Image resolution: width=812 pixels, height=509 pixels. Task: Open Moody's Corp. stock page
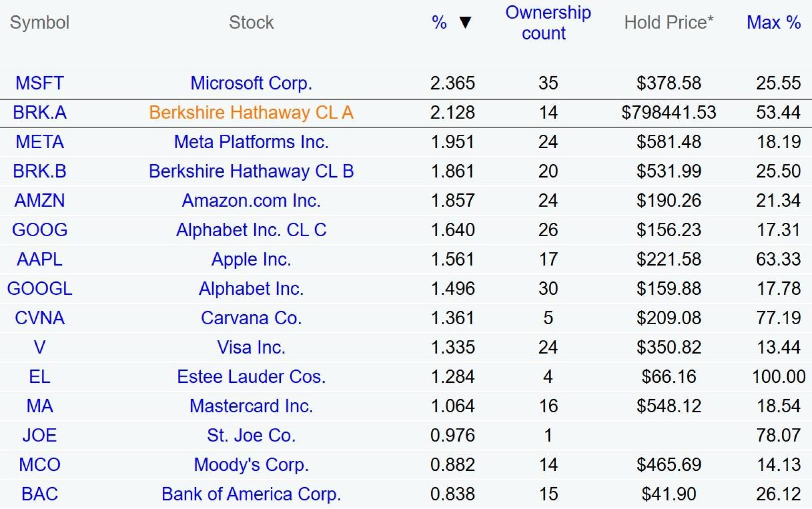pos(251,465)
